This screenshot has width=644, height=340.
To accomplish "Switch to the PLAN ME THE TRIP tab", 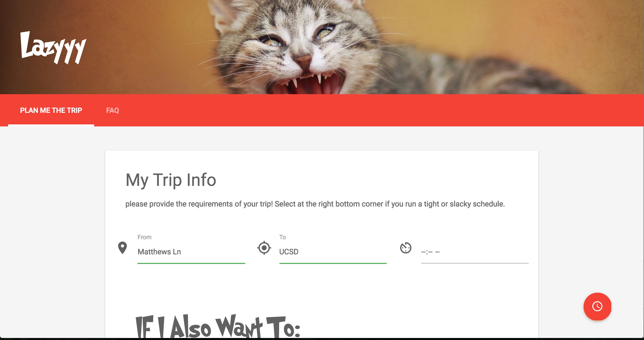I will [51, 110].
